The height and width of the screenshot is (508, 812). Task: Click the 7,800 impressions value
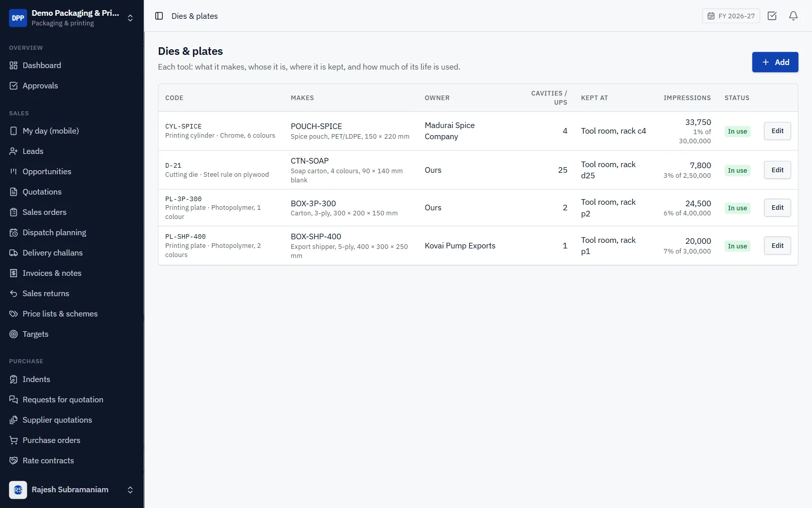[x=700, y=166]
